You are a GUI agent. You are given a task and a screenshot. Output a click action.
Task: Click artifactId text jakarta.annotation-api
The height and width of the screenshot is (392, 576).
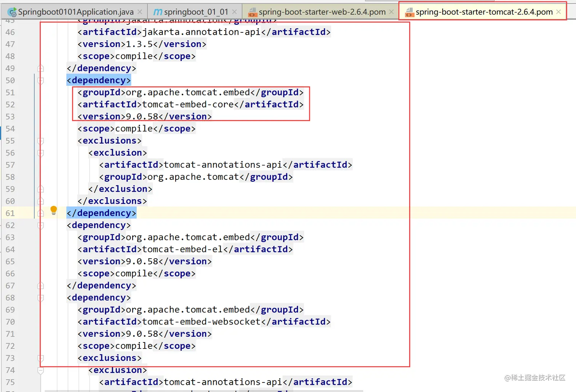click(x=202, y=32)
